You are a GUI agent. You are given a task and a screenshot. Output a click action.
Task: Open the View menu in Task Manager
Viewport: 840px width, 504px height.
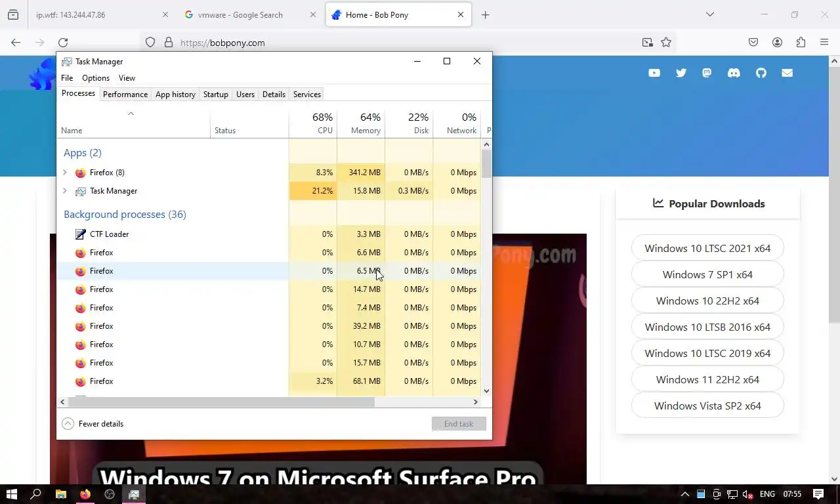point(127,78)
